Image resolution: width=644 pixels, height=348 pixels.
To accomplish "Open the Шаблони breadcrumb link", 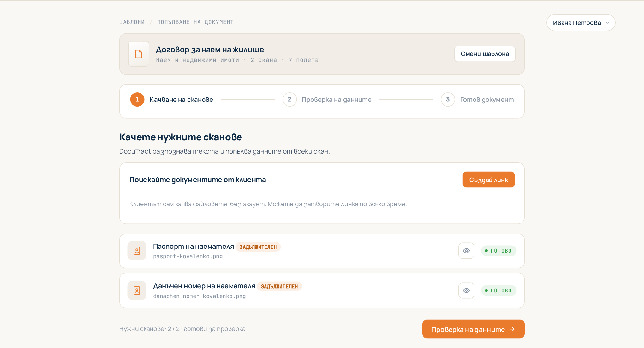I will point(132,22).
